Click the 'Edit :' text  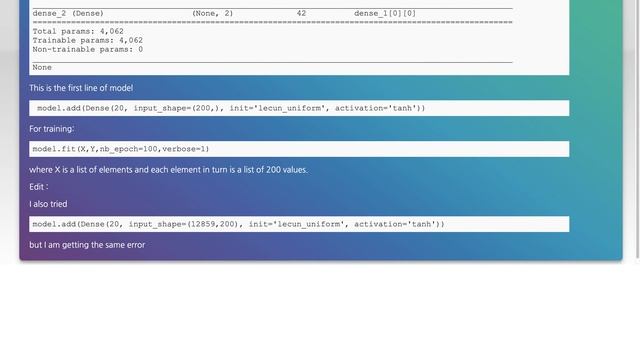click(x=39, y=187)
